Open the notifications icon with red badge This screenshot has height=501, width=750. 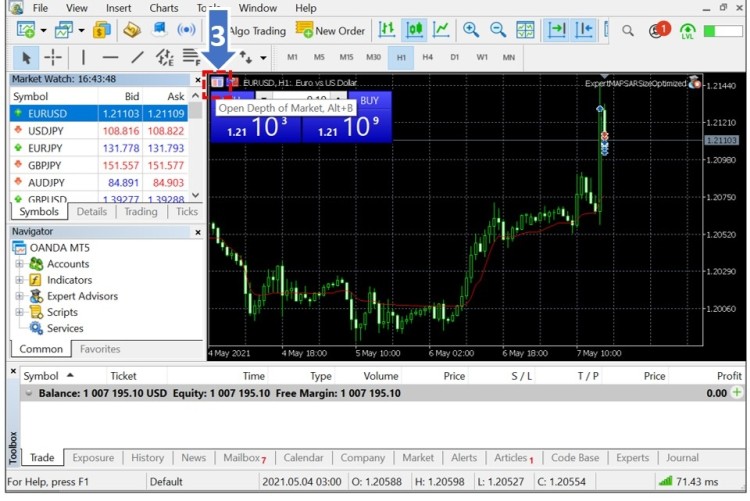point(658,31)
